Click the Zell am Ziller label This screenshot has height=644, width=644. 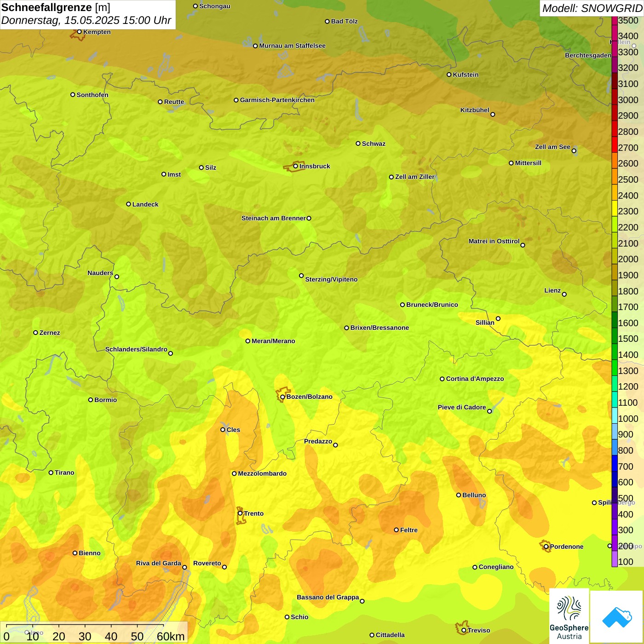(x=415, y=177)
